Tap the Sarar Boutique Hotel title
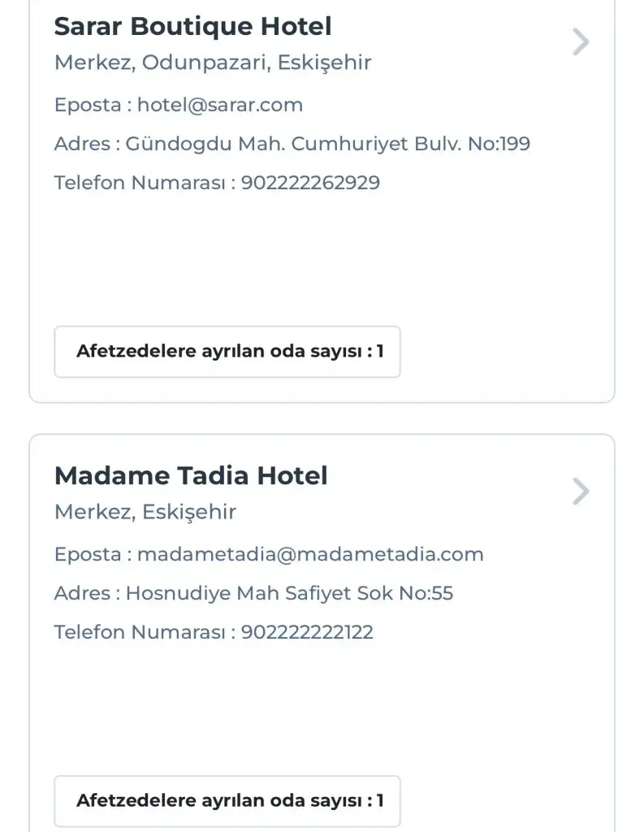The height and width of the screenshot is (832, 644). click(192, 27)
